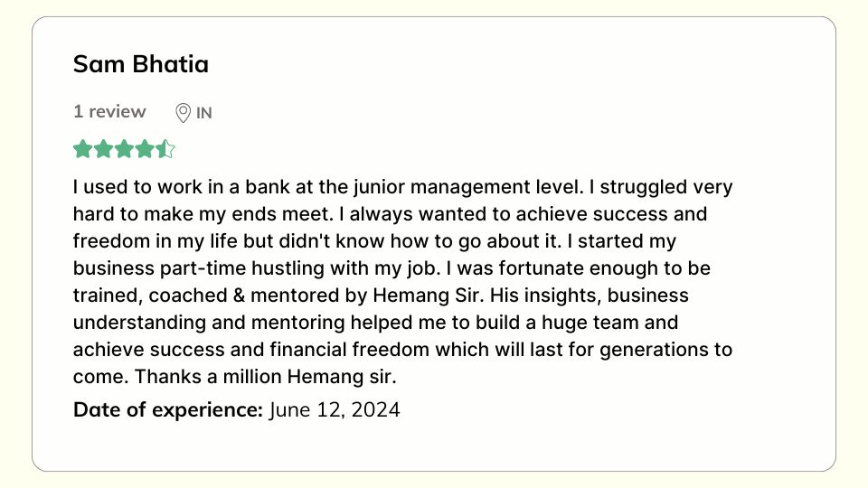Click the first rating star

point(83,149)
